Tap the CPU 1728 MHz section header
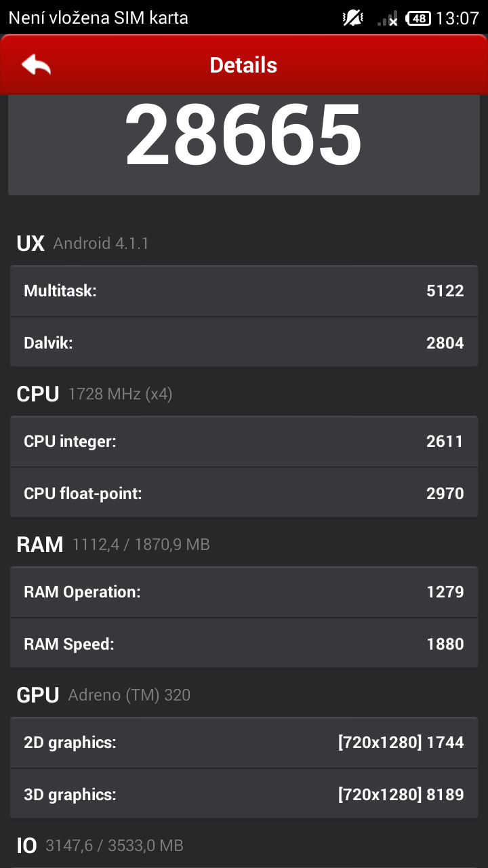Image resolution: width=488 pixels, height=868 pixels. coord(94,394)
